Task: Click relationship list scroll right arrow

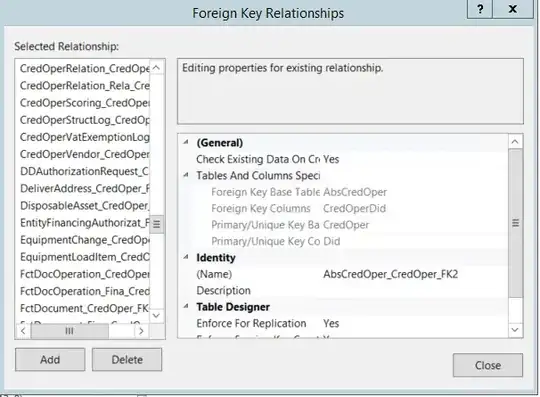Action: coord(141,331)
